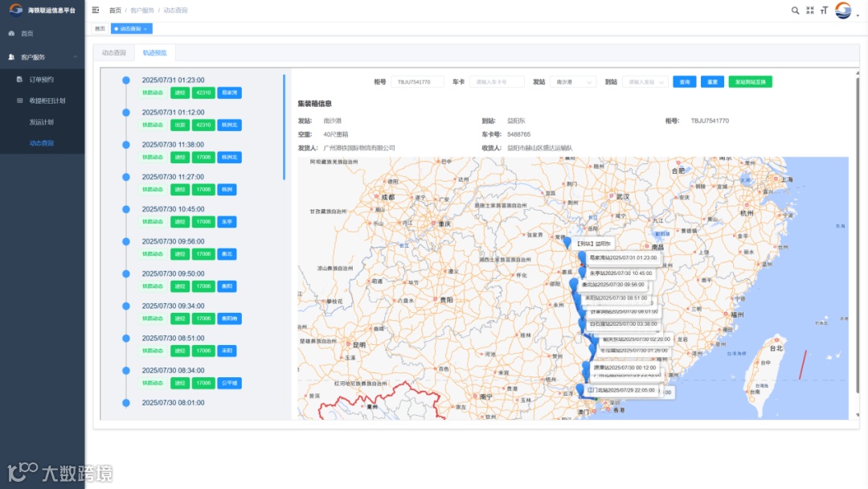Click the 衡阳南 station tag
This screenshot has width=868, height=489.
[229, 318]
